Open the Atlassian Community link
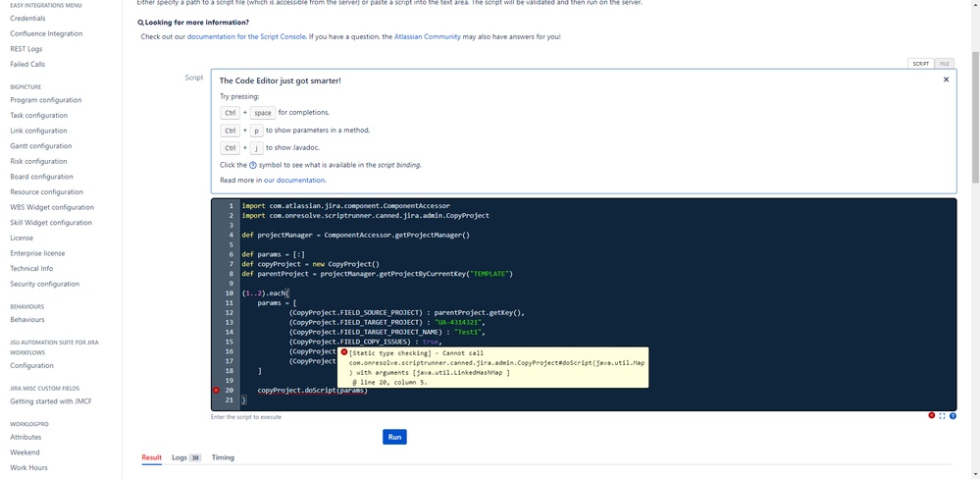The width and height of the screenshot is (980, 479). pyautogui.click(x=428, y=37)
